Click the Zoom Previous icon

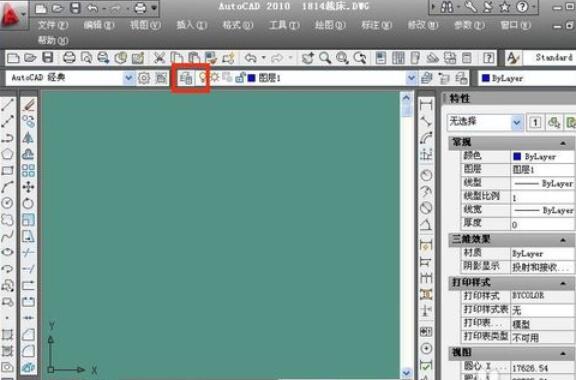[360, 58]
